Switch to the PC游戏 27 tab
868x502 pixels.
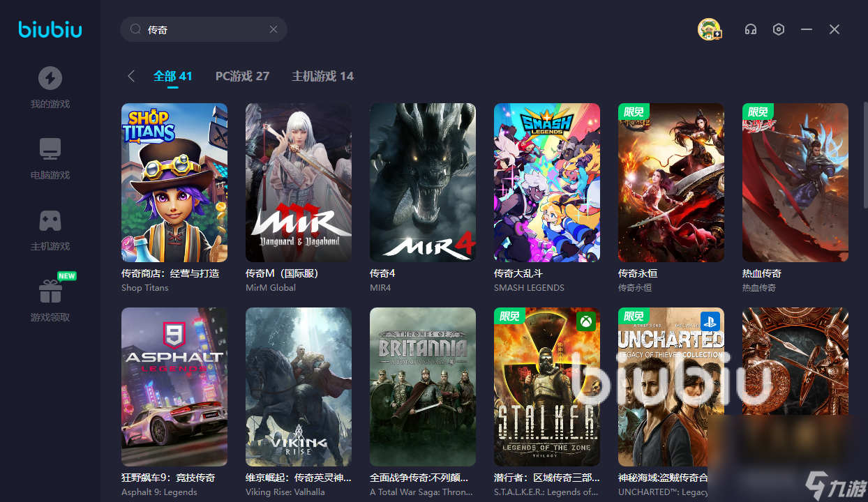pyautogui.click(x=242, y=76)
